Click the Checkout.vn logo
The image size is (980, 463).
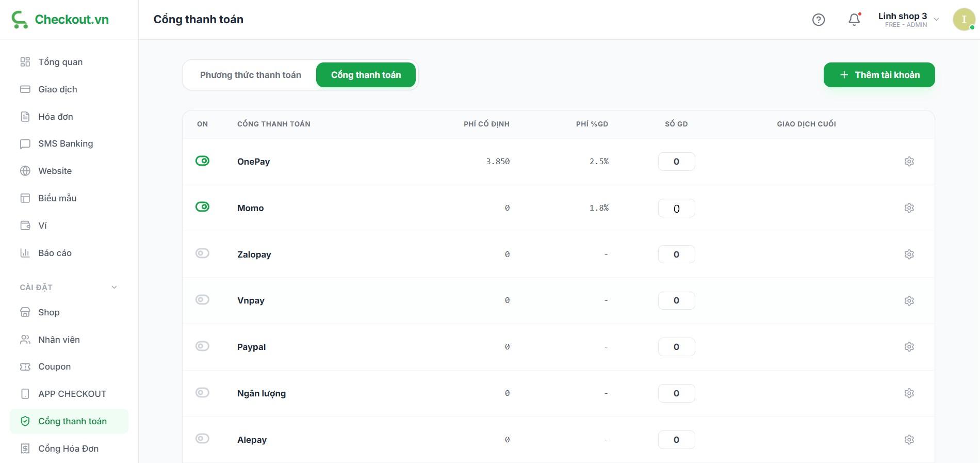(x=60, y=20)
